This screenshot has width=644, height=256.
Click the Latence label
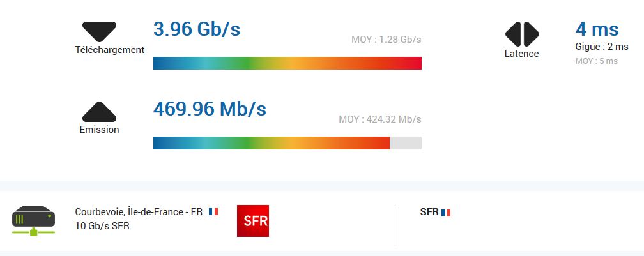(521, 54)
